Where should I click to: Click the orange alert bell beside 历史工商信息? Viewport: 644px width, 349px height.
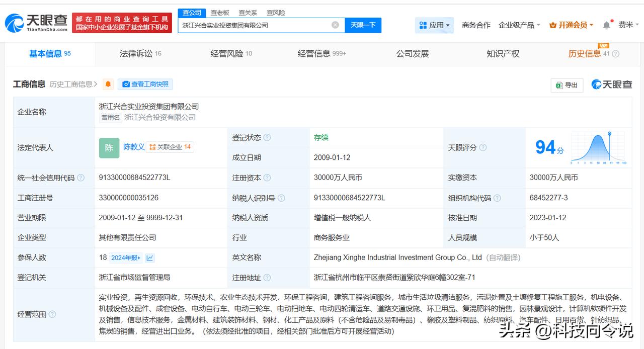coord(108,84)
